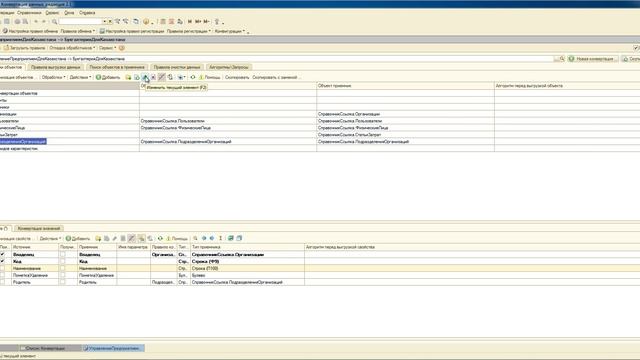Click the search icon in properties toolbar
The height and width of the screenshot is (360, 640).
tap(196, 238)
